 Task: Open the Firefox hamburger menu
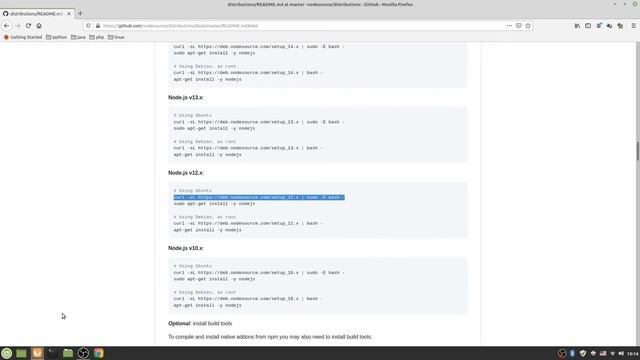pos(633,26)
